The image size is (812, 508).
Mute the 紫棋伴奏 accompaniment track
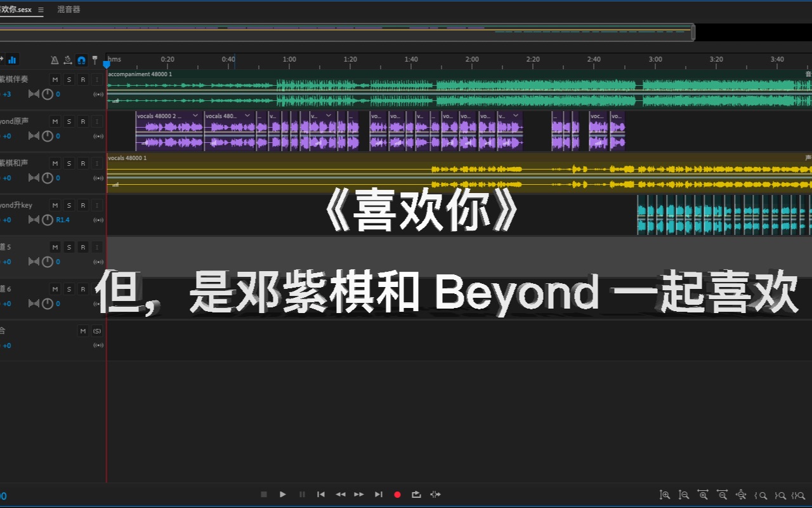[x=55, y=79]
